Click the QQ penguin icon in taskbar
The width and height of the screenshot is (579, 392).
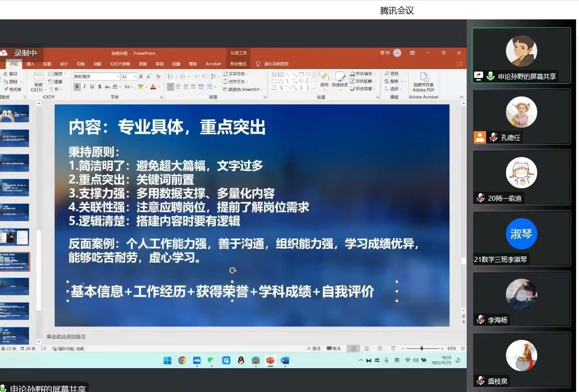[241, 360]
